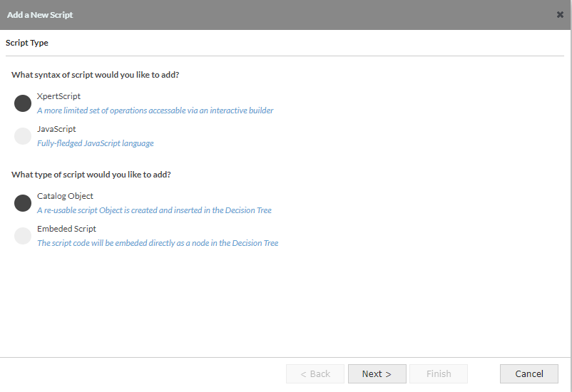The width and height of the screenshot is (572, 392).
Task: Click the 'What syntax of script' question text
Action: (x=95, y=74)
